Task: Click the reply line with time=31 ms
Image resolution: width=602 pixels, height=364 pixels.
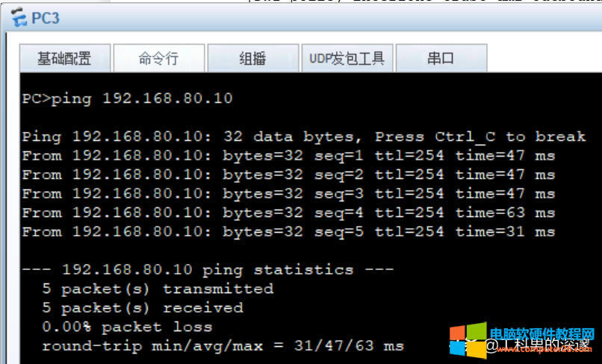Action: tap(288, 232)
